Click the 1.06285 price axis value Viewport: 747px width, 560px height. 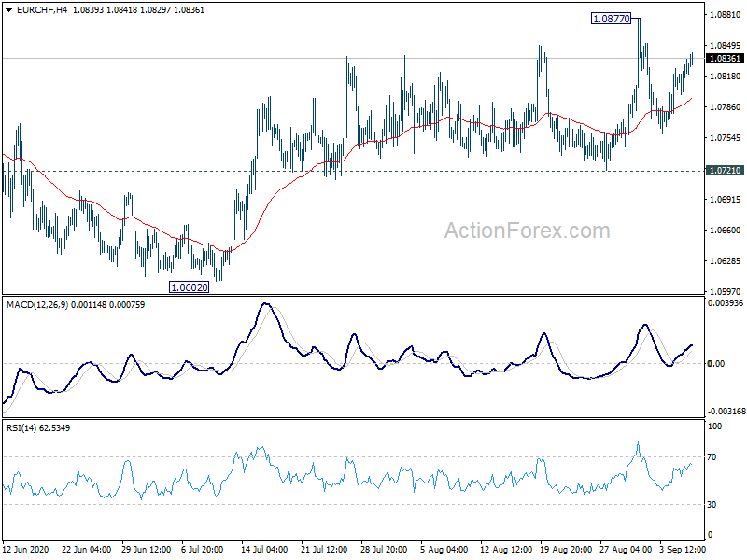pos(726,260)
